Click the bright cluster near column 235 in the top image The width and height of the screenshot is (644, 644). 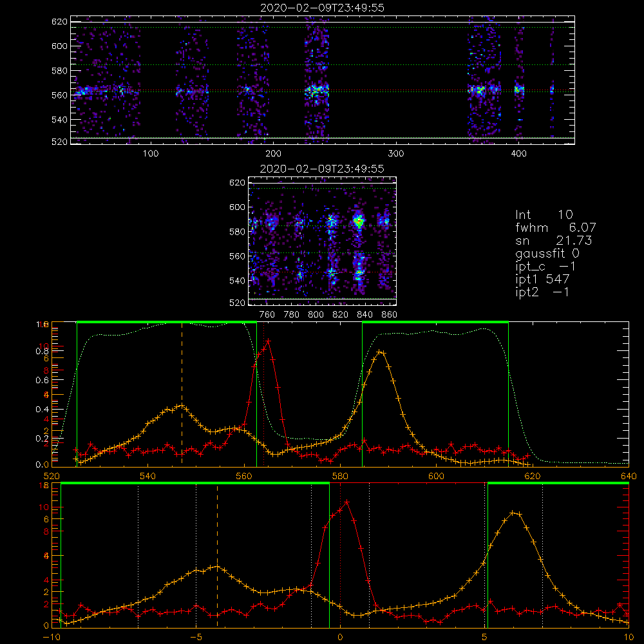pyautogui.click(x=317, y=91)
